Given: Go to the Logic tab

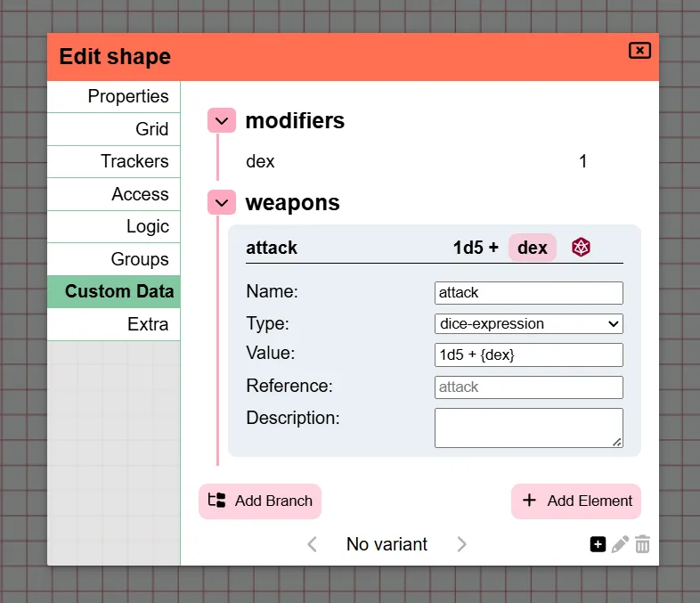Looking at the screenshot, I should [x=114, y=227].
